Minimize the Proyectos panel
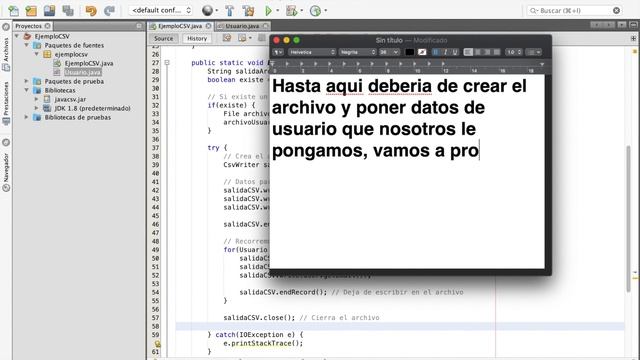 coord(139,26)
